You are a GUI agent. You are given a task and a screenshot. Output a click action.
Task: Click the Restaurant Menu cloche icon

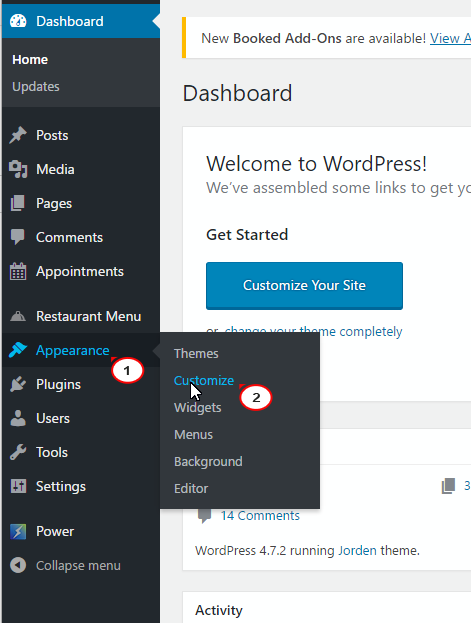pos(18,316)
